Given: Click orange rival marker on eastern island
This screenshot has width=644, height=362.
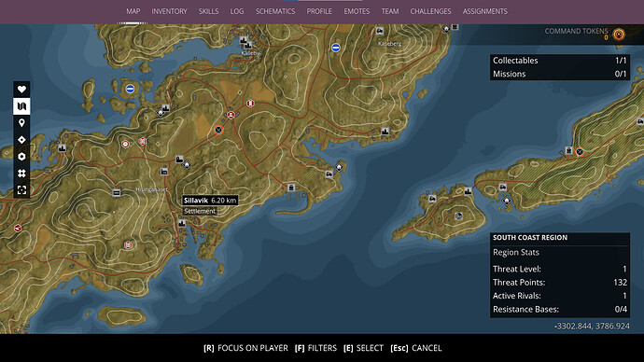Looking at the screenshot, I should click(x=580, y=152).
